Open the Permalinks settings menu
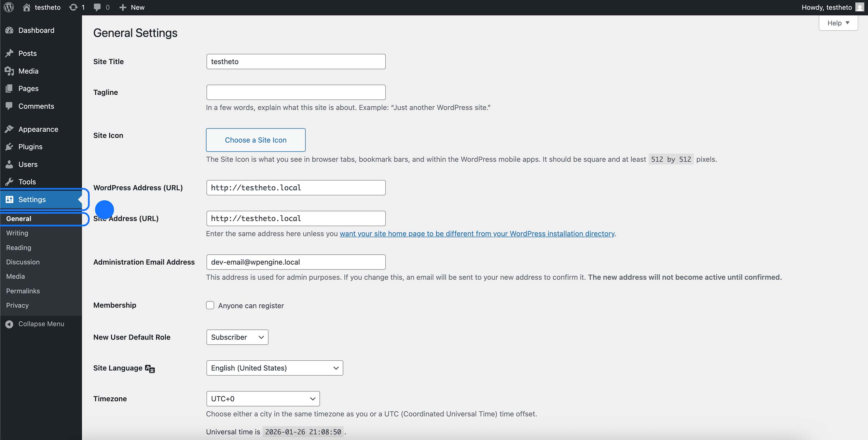 [23, 291]
